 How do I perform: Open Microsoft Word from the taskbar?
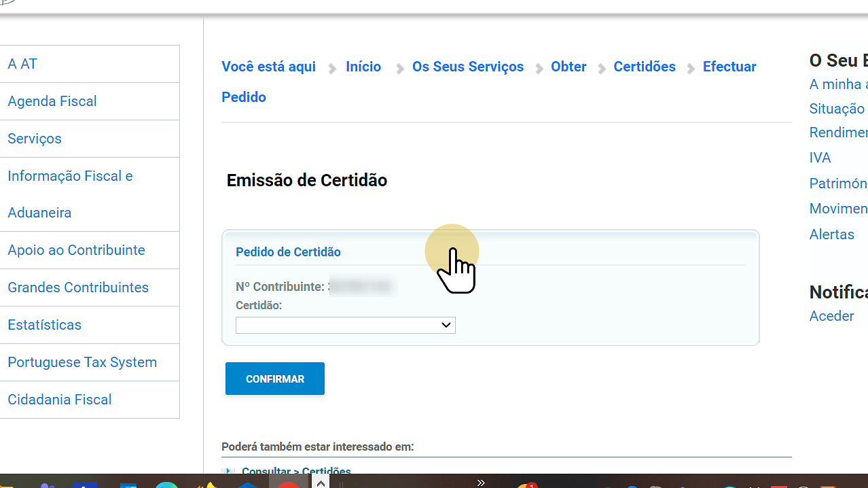coord(85,485)
